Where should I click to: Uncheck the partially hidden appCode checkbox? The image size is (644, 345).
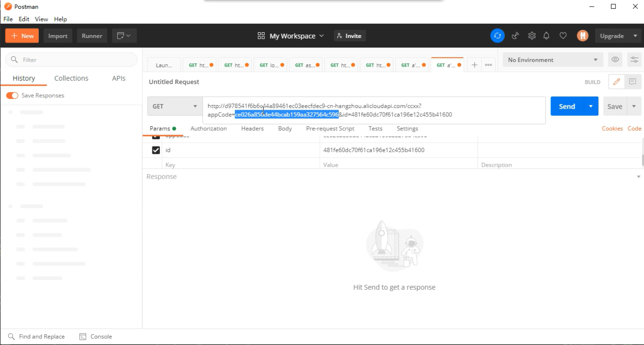(x=156, y=137)
